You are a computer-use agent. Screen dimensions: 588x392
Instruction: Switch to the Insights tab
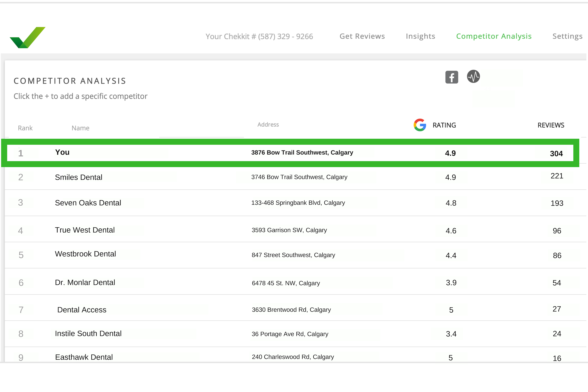point(420,36)
